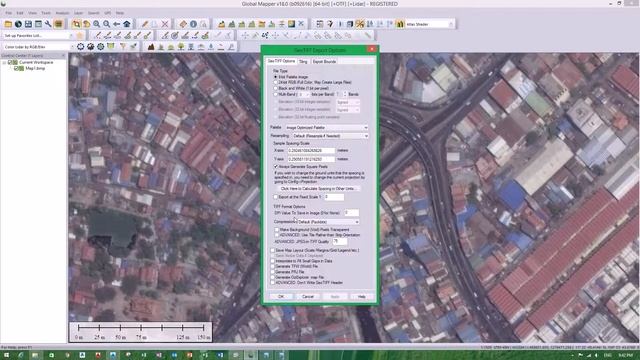Click the binoculars icon in top toolbar
640x360 pixels.
click(400, 24)
